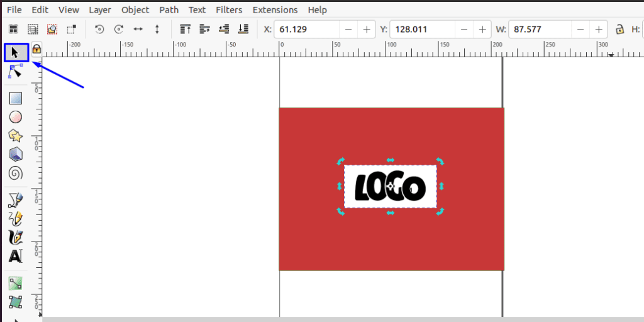This screenshot has height=322, width=644.
Task: Open the Extensions menu
Action: [275, 10]
